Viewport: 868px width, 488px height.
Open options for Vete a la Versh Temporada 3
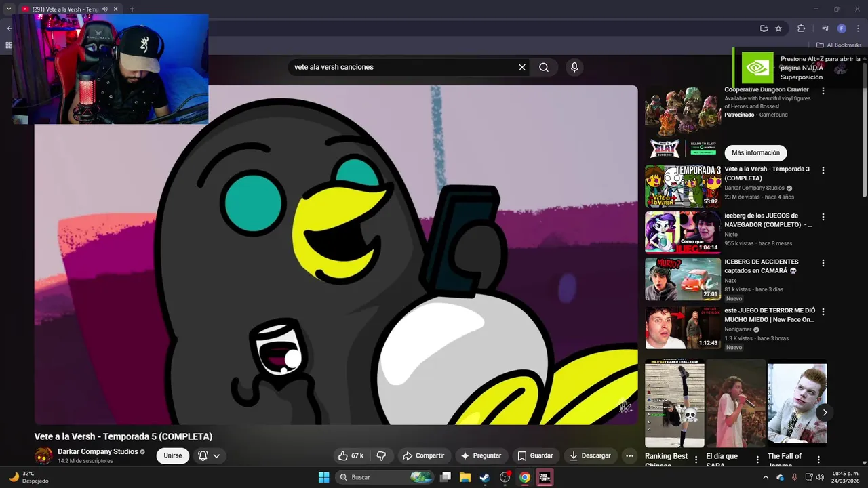(823, 171)
